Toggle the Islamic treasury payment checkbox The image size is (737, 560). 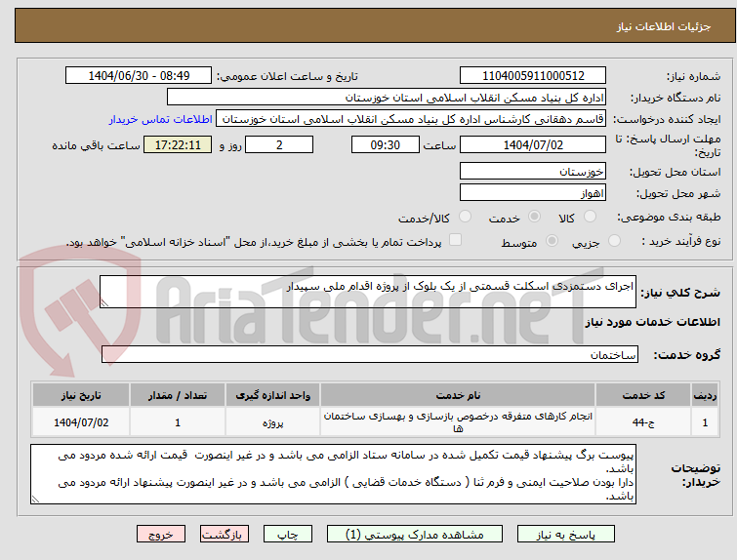(x=455, y=240)
